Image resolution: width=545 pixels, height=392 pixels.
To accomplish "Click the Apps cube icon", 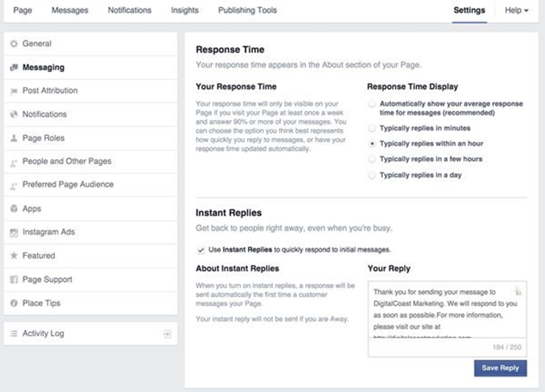I will (x=14, y=209).
